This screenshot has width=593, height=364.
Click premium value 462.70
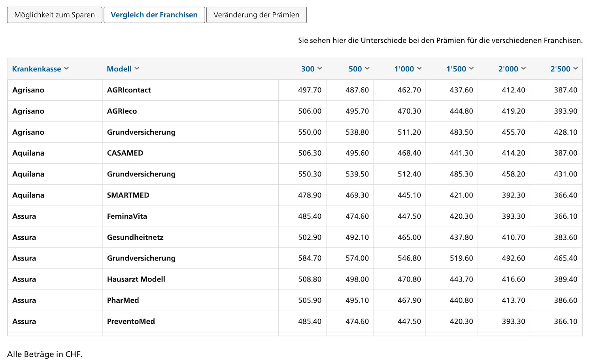point(409,90)
